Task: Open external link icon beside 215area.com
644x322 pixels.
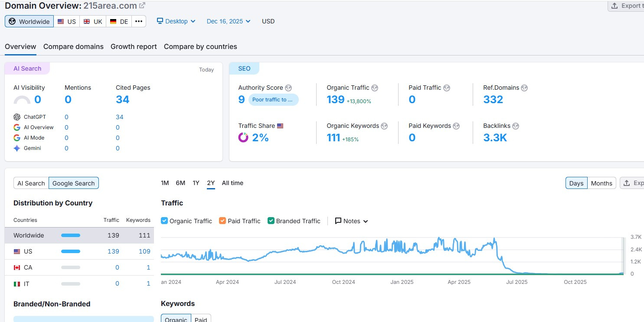Action: (x=142, y=6)
